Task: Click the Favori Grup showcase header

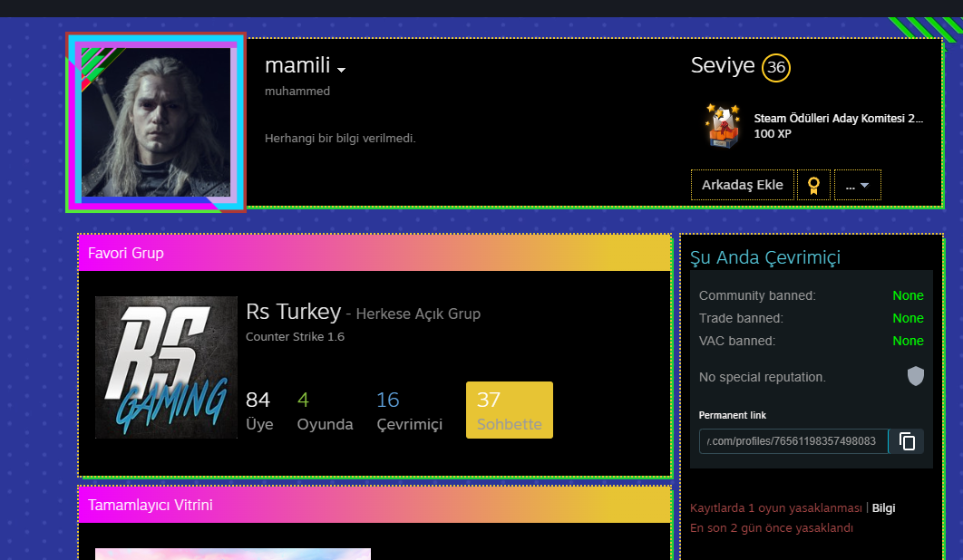Action: 374,253
